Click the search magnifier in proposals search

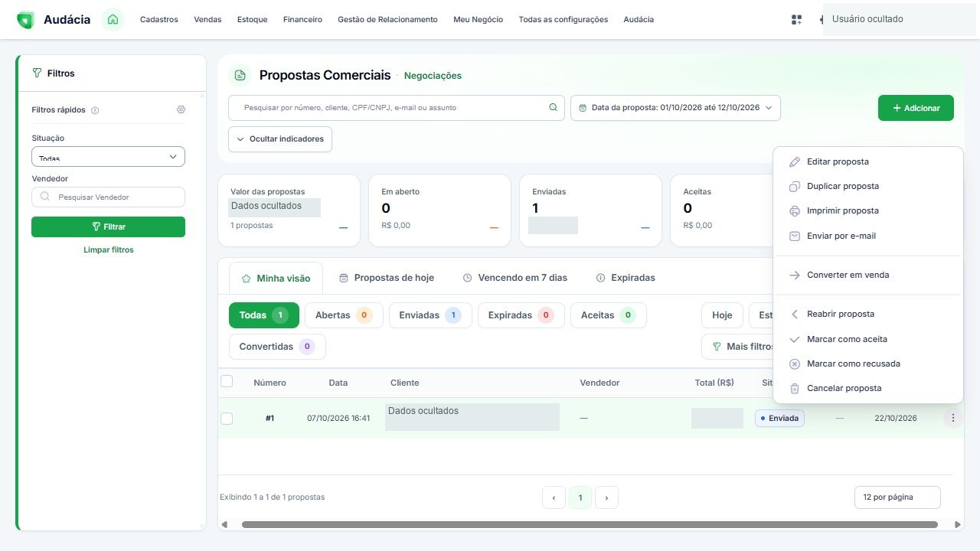(553, 108)
